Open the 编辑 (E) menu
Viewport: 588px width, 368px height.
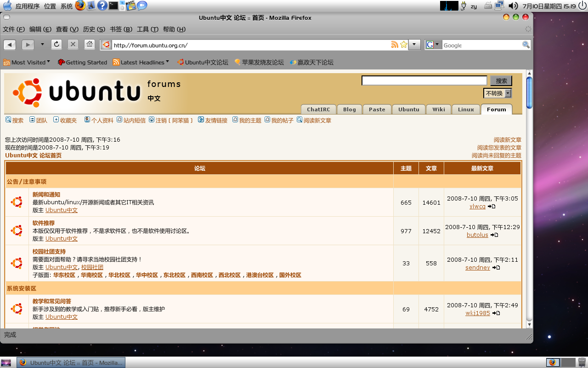(40, 29)
